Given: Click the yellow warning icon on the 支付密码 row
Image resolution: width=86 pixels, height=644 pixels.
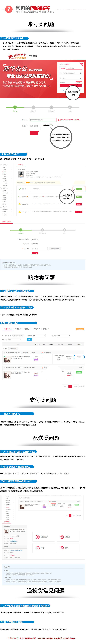Looking at the screenshot, I should [19, 212].
